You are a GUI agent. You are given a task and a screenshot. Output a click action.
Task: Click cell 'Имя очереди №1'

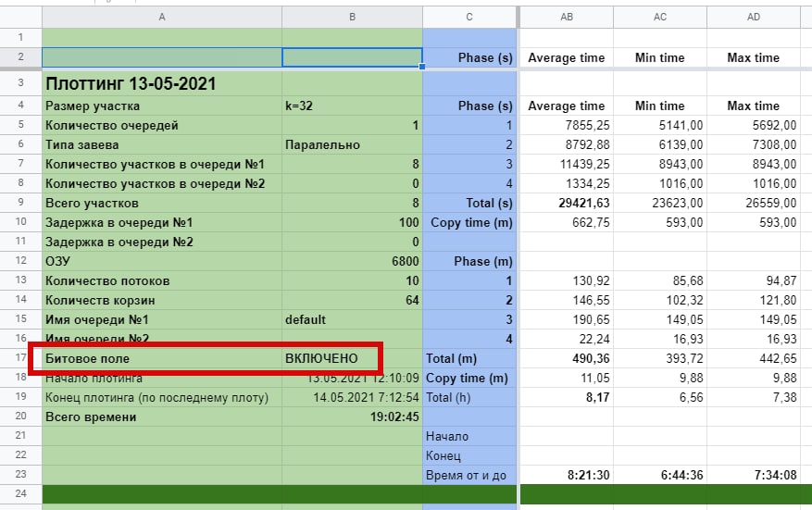pyautogui.click(x=162, y=319)
